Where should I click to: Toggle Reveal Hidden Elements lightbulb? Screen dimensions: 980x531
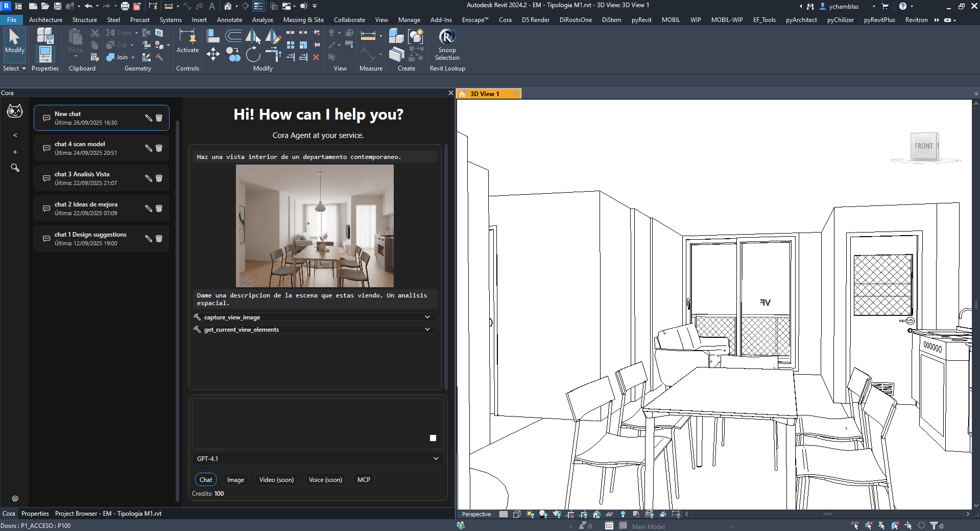[x=623, y=514]
